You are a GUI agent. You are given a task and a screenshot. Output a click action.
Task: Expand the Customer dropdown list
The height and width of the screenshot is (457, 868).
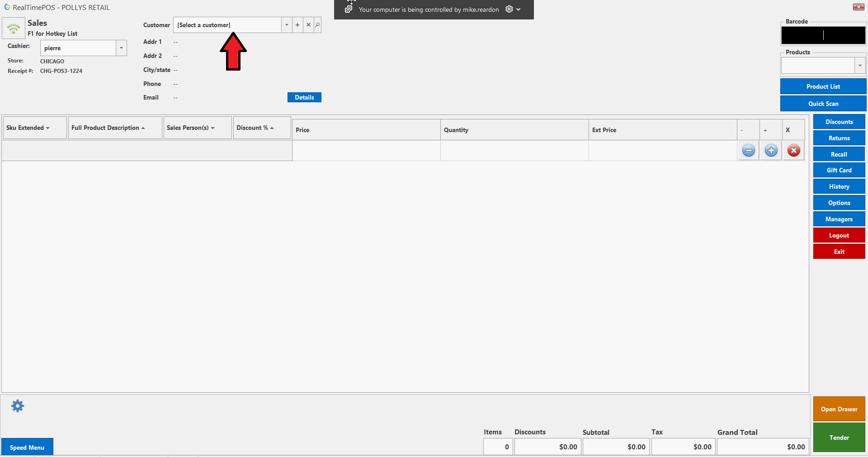point(287,25)
